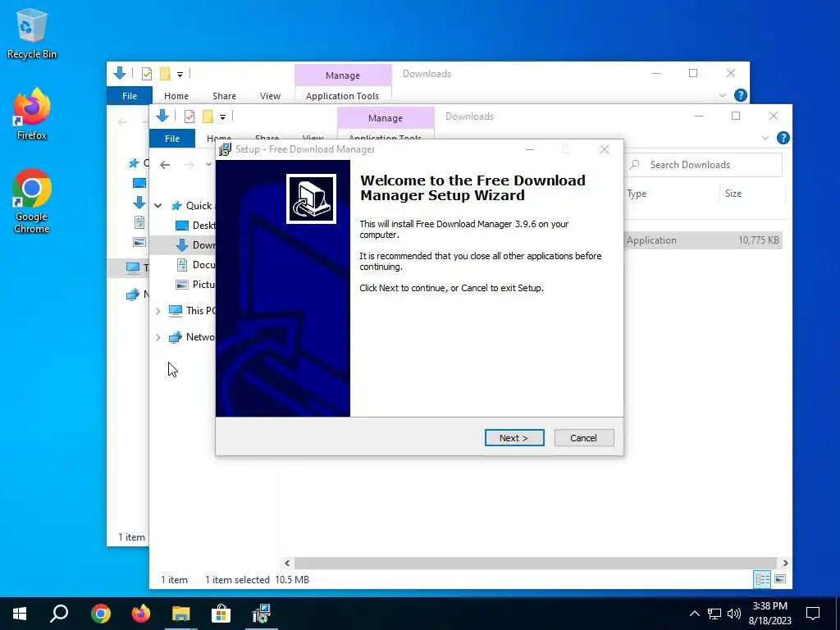Click the taskbar clock showing 3:38 PM

click(769, 606)
